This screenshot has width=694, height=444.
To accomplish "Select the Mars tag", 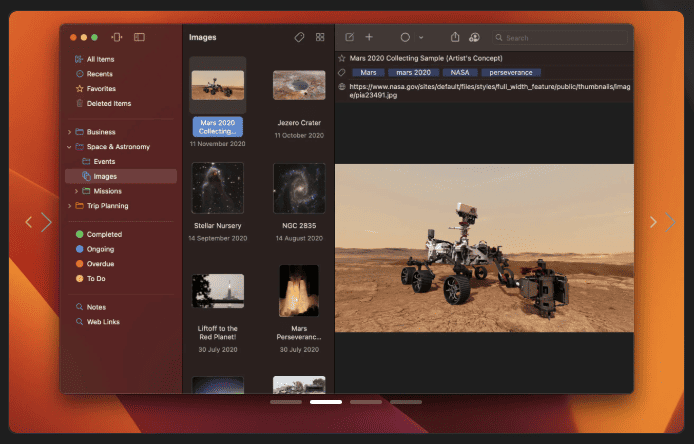I will tap(368, 73).
